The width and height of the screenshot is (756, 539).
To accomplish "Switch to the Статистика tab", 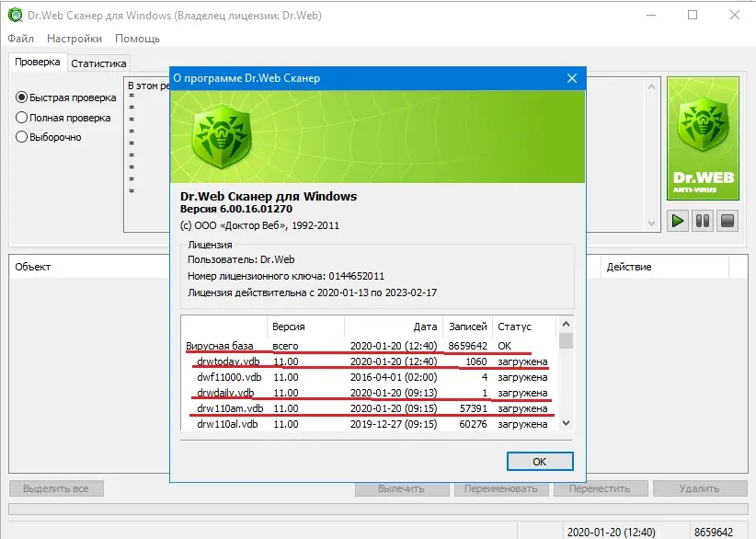I will pos(98,63).
